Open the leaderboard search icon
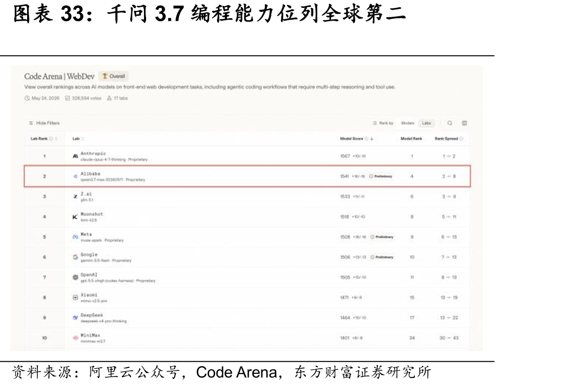This screenshot has width=588, height=387. (x=449, y=123)
